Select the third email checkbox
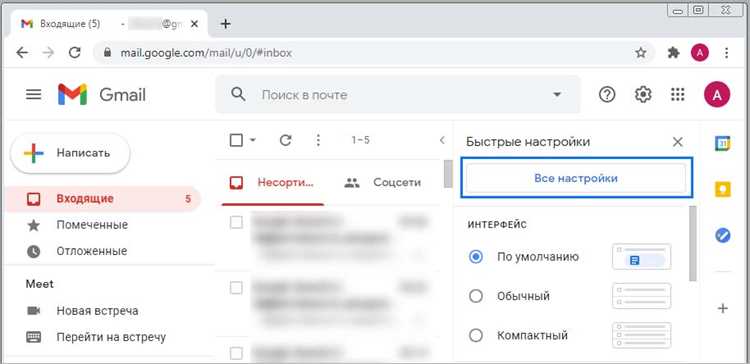 (236, 353)
